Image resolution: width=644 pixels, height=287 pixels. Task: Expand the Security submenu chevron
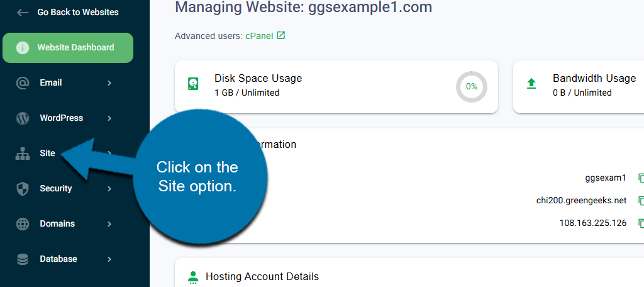click(x=109, y=188)
